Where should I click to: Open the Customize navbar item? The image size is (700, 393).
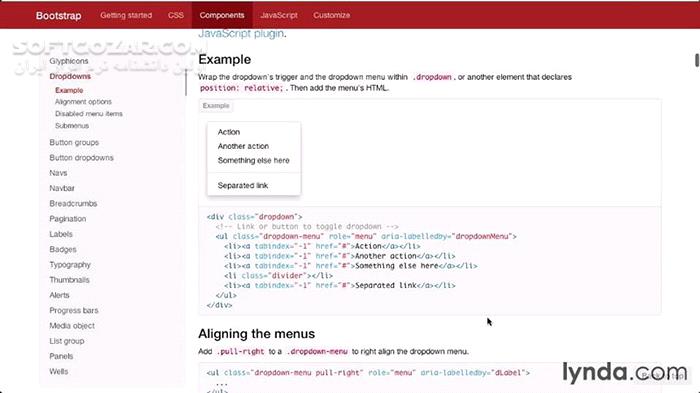[331, 15]
